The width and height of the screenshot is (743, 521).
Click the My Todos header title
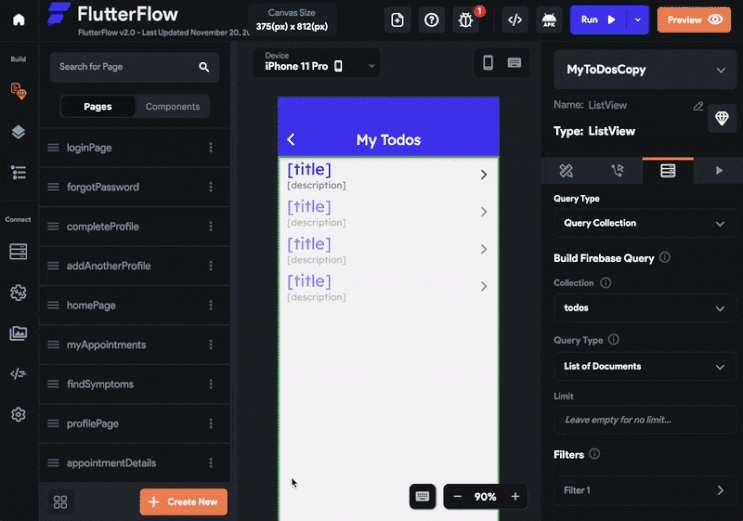coord(389,140)
